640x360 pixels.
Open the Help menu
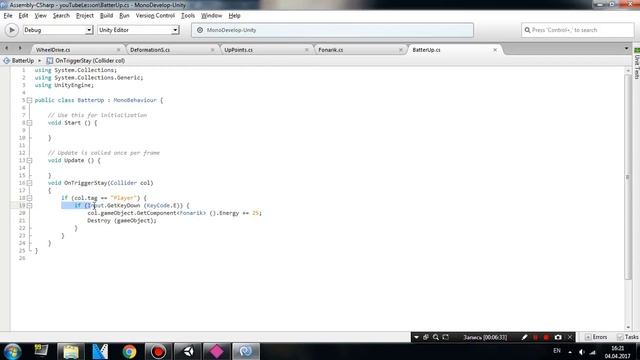tap(234, 16)
